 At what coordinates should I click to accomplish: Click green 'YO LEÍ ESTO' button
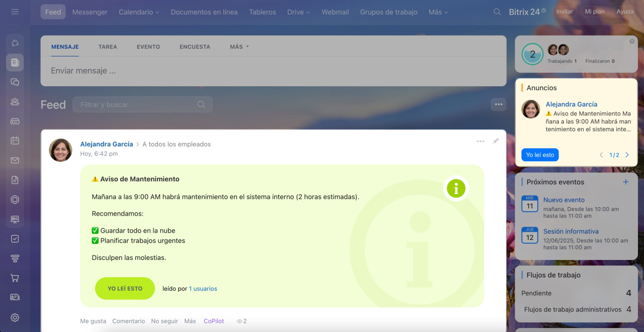[125, 289]
